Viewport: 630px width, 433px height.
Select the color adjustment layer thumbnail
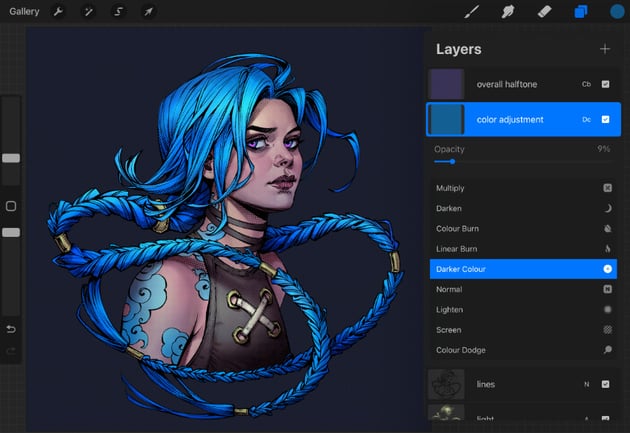[x=446, y=119]
